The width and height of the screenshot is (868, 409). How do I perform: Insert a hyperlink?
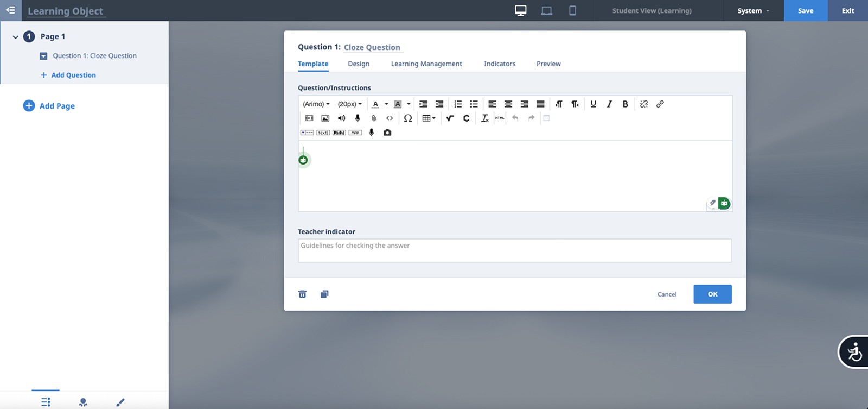click(660, 104)
